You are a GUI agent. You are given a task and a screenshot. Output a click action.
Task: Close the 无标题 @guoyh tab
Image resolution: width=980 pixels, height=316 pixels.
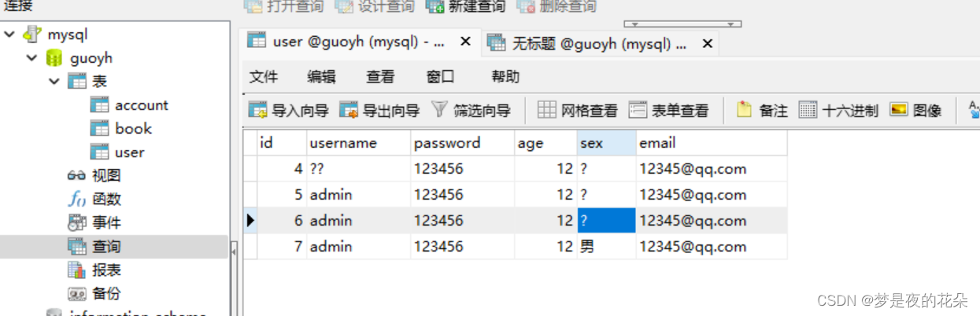pos(707,43)
